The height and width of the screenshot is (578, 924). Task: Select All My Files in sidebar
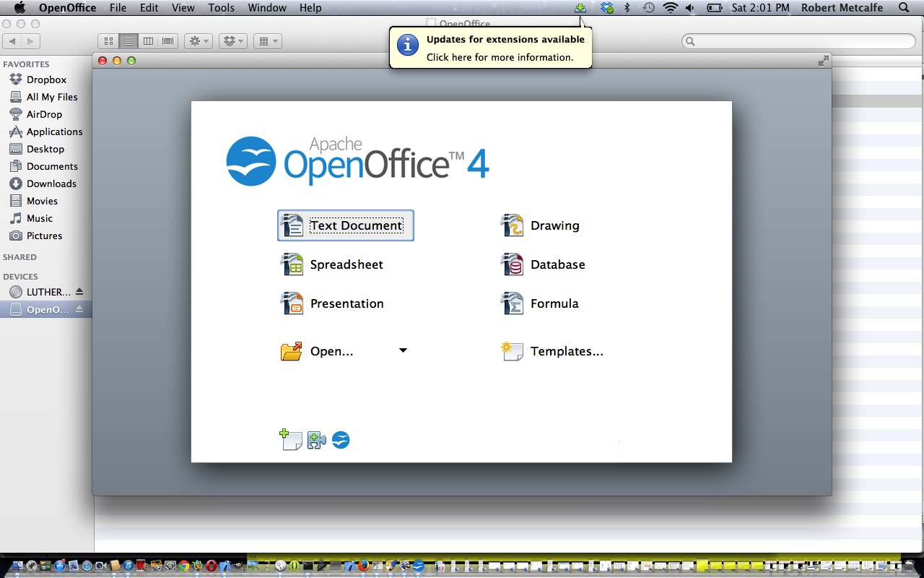point(46,97)
